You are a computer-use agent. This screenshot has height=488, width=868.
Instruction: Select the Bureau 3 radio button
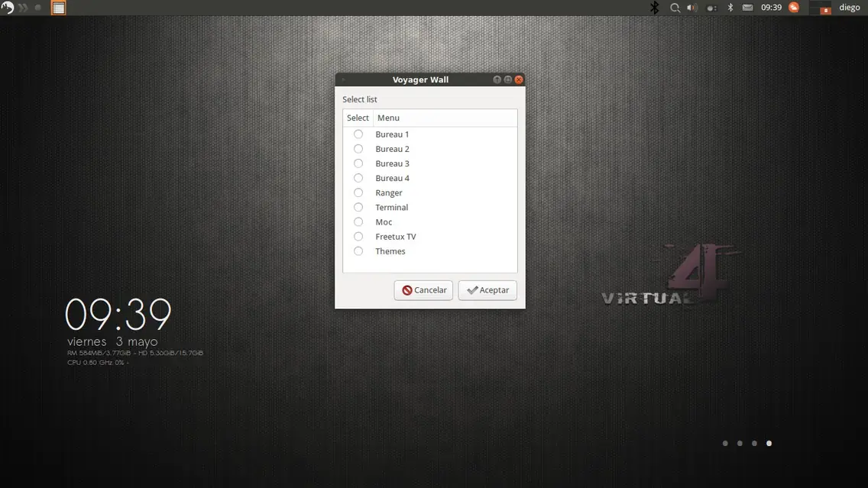tap(358, 163)
